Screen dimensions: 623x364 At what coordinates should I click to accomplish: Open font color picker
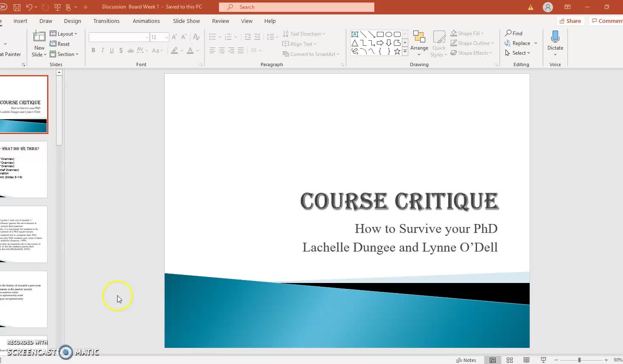point(198,50)
